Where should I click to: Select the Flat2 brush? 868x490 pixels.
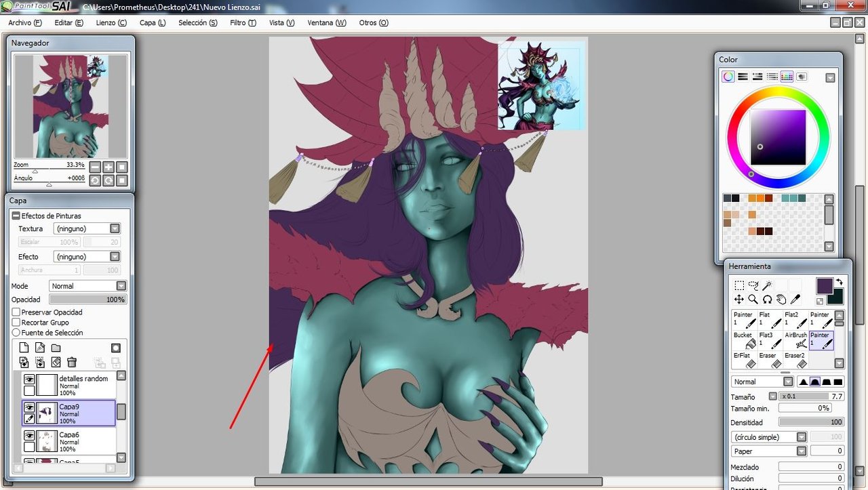pos(795,319)
